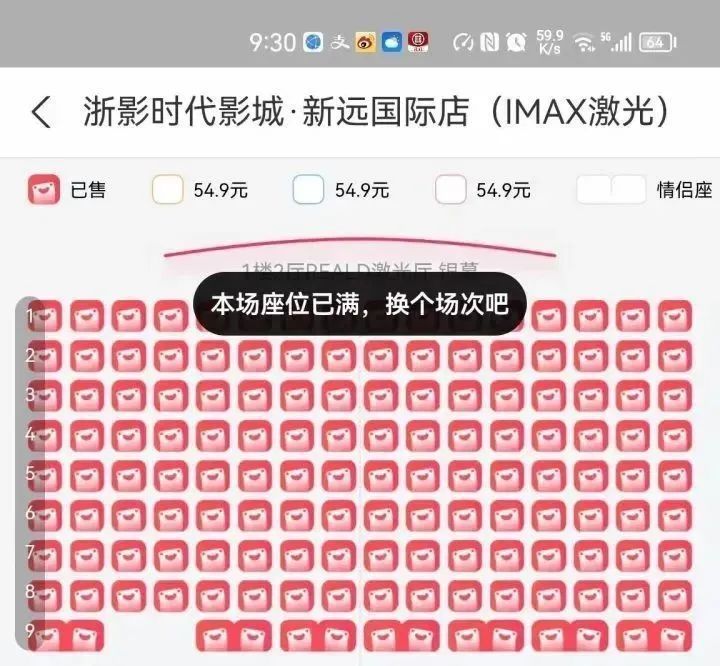This screenshot has height=666, width=720.
Task: Select the blue-bordered 54.9元 seat legend
Action: 308,189
